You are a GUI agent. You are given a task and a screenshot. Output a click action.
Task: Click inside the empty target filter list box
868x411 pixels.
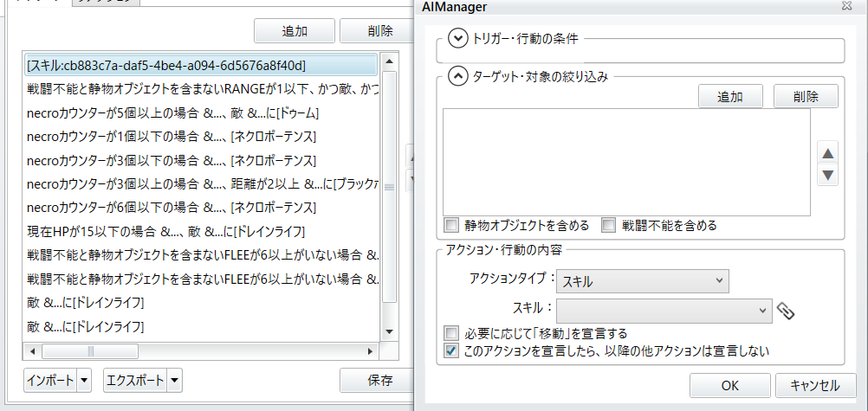coord(626,162)
